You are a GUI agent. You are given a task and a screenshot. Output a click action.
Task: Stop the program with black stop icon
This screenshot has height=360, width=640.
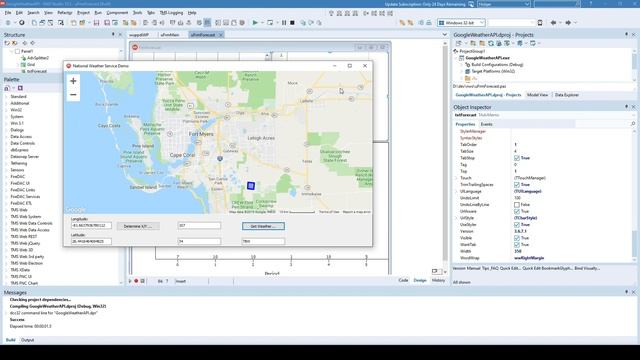[x=292, y=23]
